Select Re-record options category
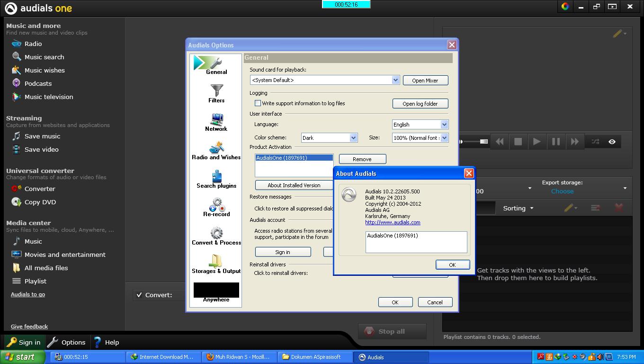644x364 pixels. tap(216, 208)
